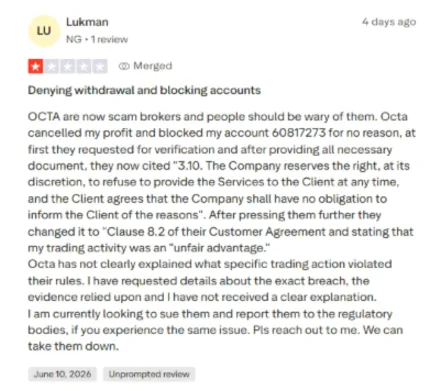Click the third gray star
This screenshot has height=391, width=430.
coord(68,66)
